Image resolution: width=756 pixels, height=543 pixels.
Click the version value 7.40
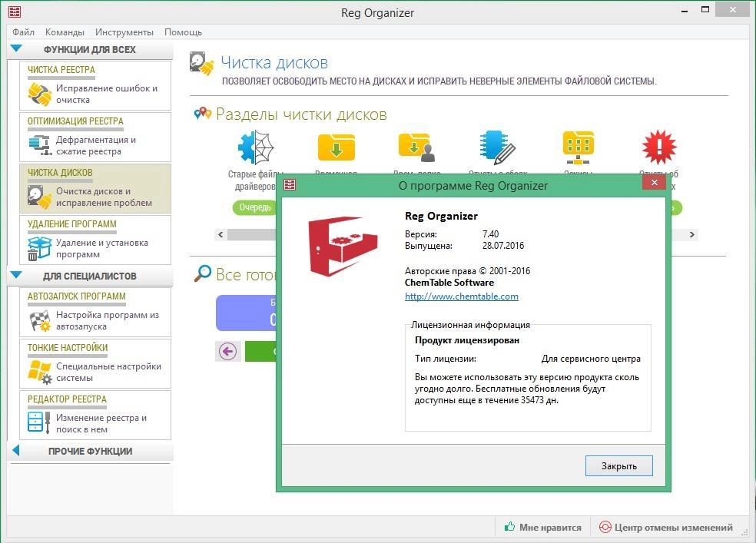tap(490, 234)
